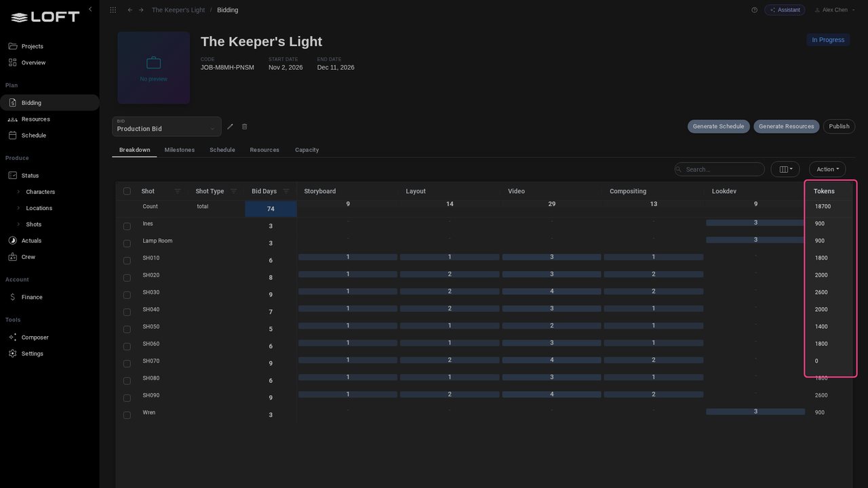This screenshot has width=868, height=488.
Task: Open the Actuals page icon
Action: tap(12, 241)
